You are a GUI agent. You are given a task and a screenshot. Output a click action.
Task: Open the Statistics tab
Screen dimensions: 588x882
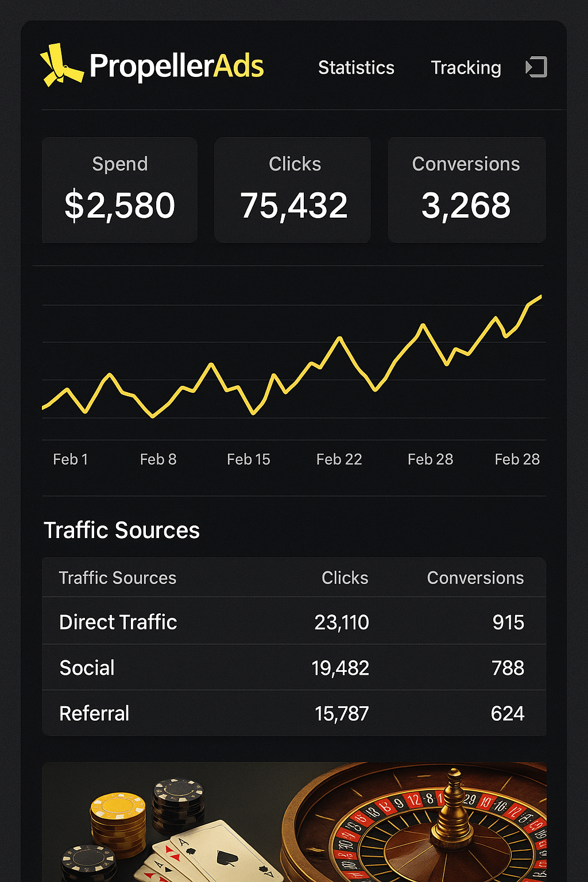tap(356, 68)
